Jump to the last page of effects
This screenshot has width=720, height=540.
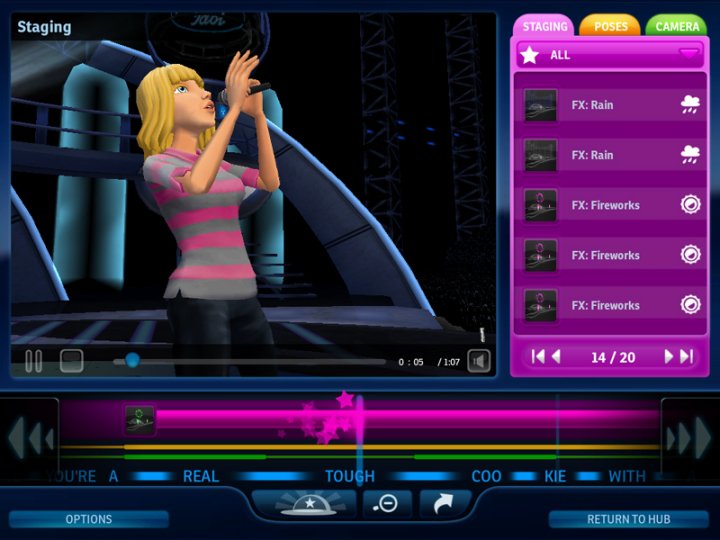click(x=686, y=357)
